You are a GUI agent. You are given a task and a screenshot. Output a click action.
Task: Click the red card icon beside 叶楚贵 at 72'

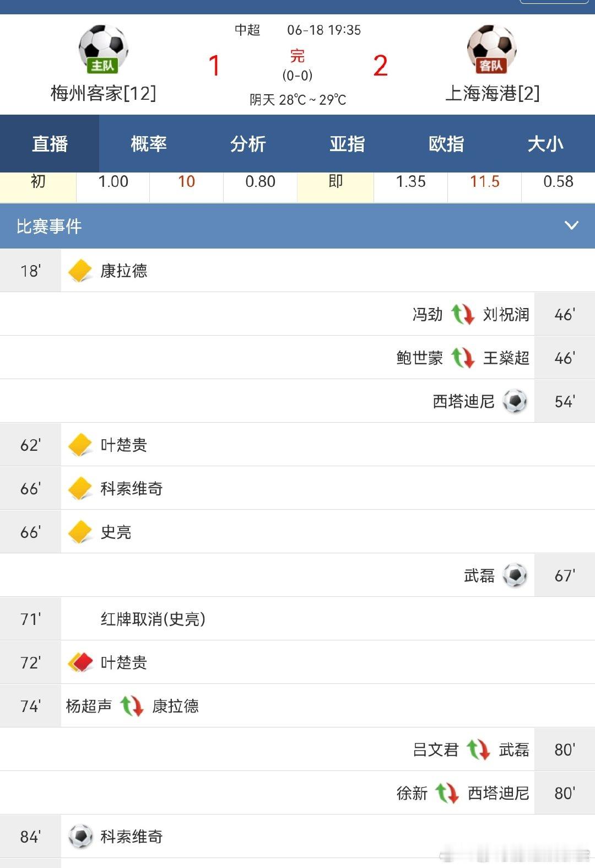(80, 662)
